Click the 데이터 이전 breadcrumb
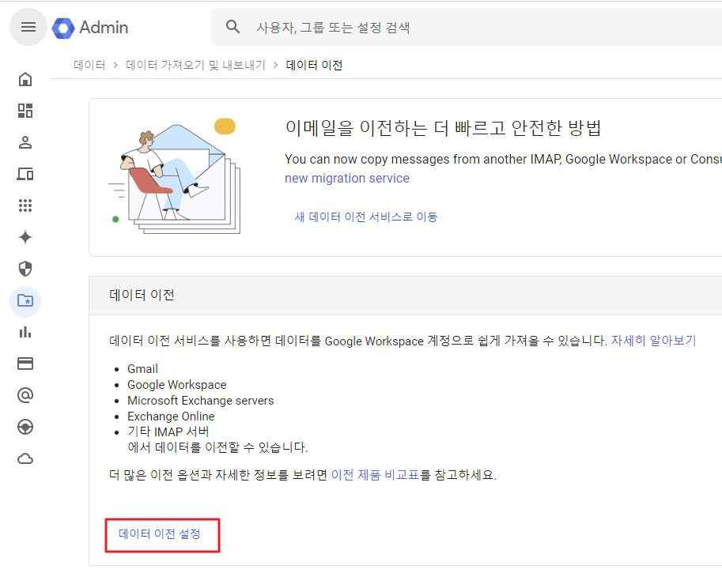The image size is (722, 588). coord(314,66)
